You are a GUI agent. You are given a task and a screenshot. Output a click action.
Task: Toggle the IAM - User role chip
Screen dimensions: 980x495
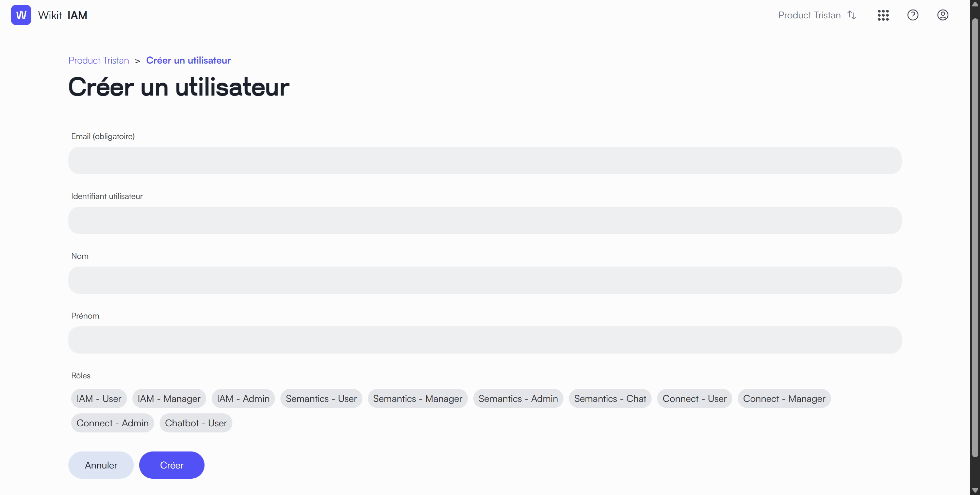tap(99, 398)
